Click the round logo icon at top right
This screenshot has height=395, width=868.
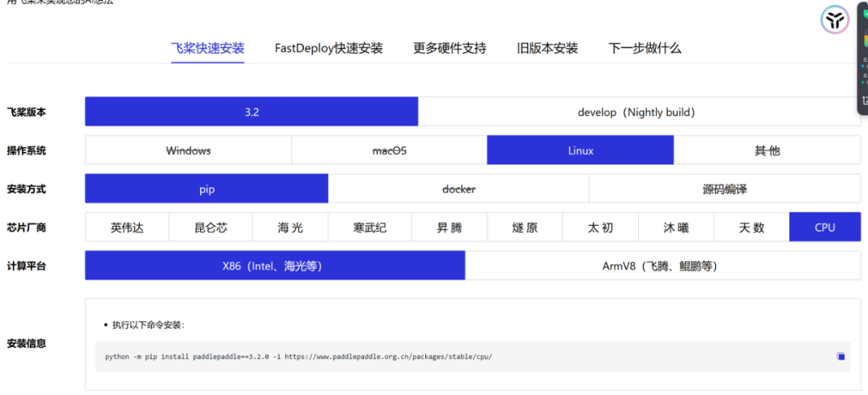[834, 20]
